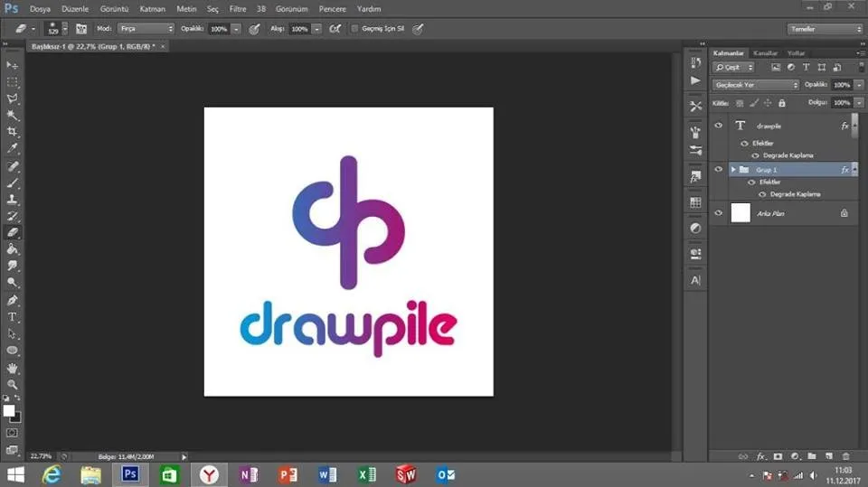Open the Dolgu fill dropdown

pyautogui.click(x=859, y=102)
